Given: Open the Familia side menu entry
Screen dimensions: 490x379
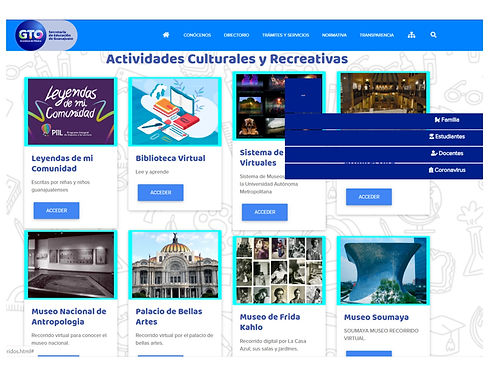Looking at the screenshot, I should (x=384, y=121).
